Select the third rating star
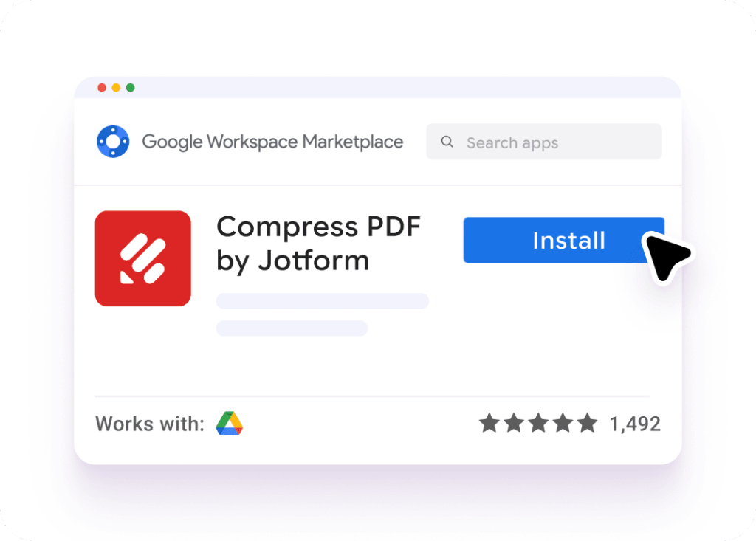The width and height of the screenshot is (756, 541). click(x=537, y=424)
